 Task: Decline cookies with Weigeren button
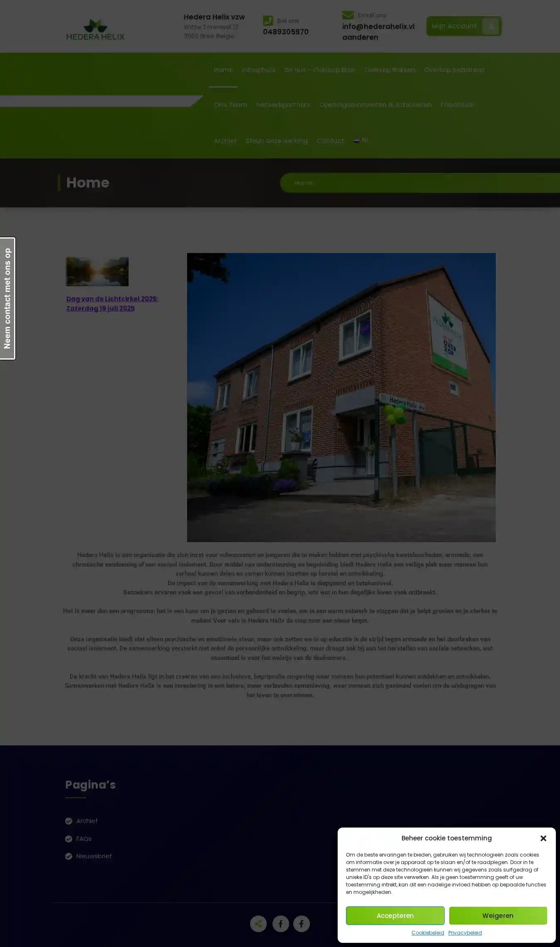click(x=498, y=915)
